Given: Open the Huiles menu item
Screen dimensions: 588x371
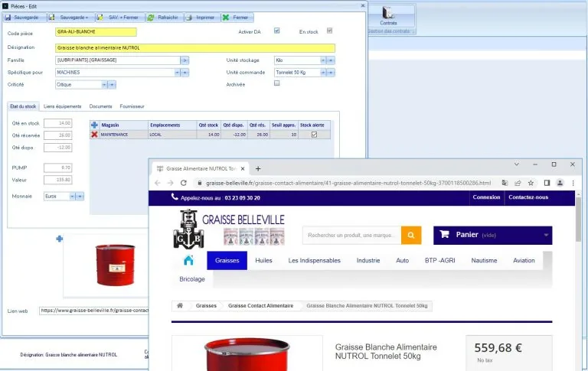Looking at the screenshot, I should [263, 261].
